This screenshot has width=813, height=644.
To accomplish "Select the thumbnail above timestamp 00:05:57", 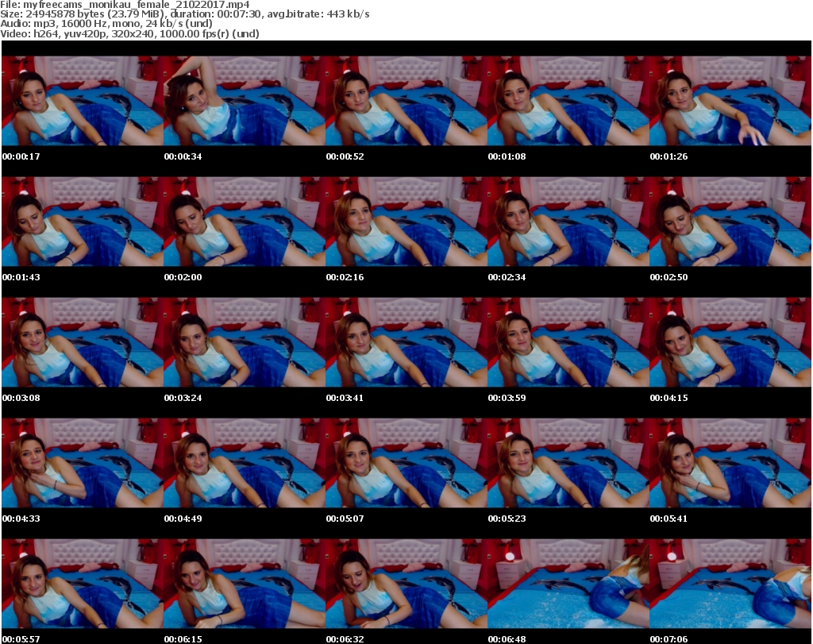I will click(83, 584).
